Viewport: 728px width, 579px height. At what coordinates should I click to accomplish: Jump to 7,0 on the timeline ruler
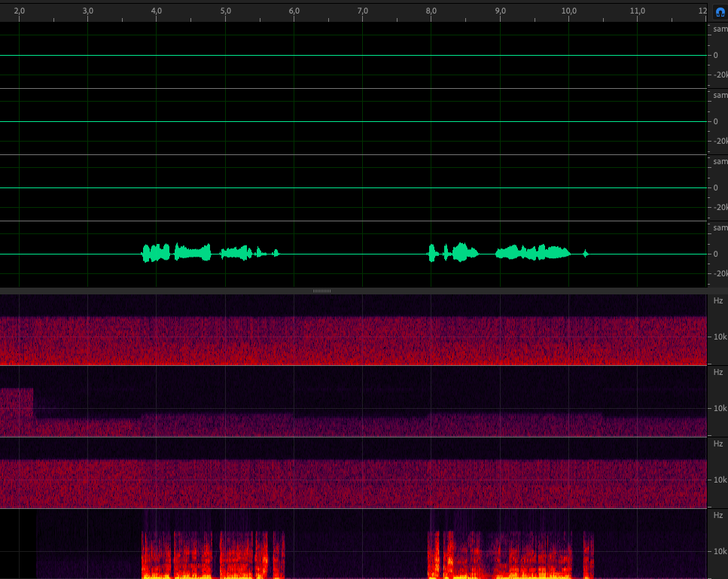(363, 11)
